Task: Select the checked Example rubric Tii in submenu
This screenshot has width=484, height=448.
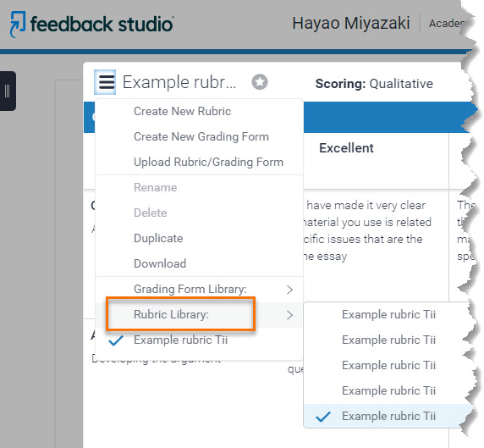Action: 388,416
